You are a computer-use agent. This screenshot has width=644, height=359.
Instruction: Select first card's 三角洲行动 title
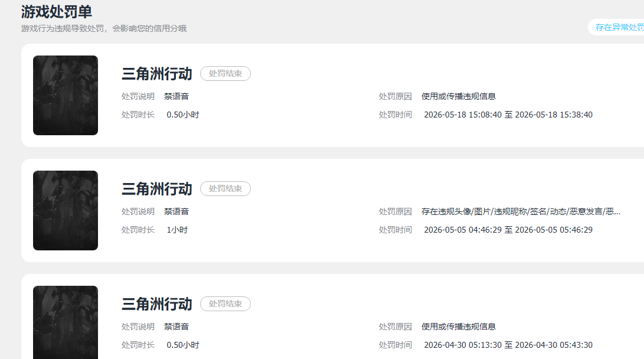point(157,74)
